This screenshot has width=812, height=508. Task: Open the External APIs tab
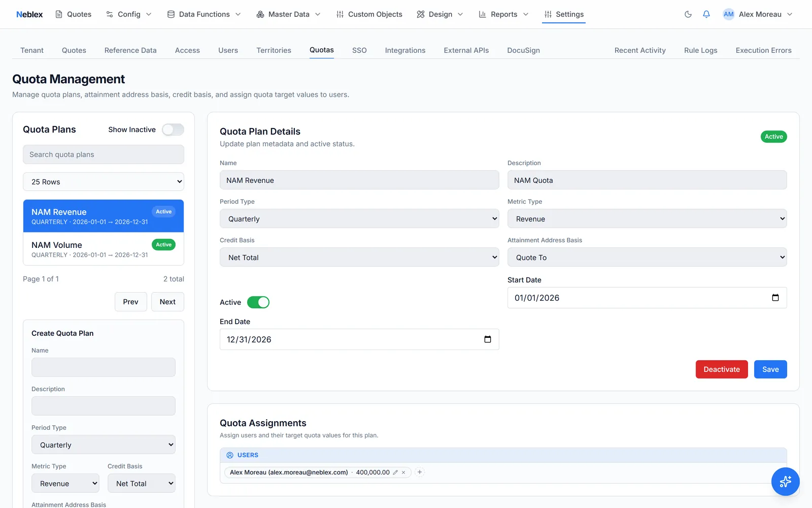[x=466, y=50]
